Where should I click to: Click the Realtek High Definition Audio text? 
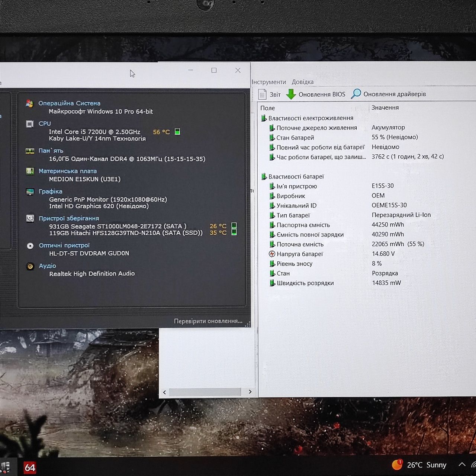pos(92,273)
